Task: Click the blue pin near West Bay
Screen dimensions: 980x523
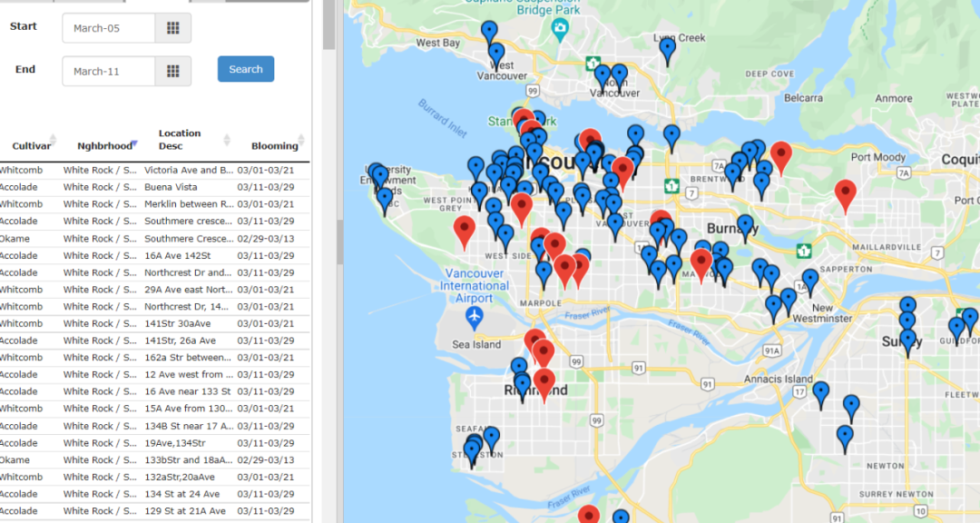Action: click(489, 32)
